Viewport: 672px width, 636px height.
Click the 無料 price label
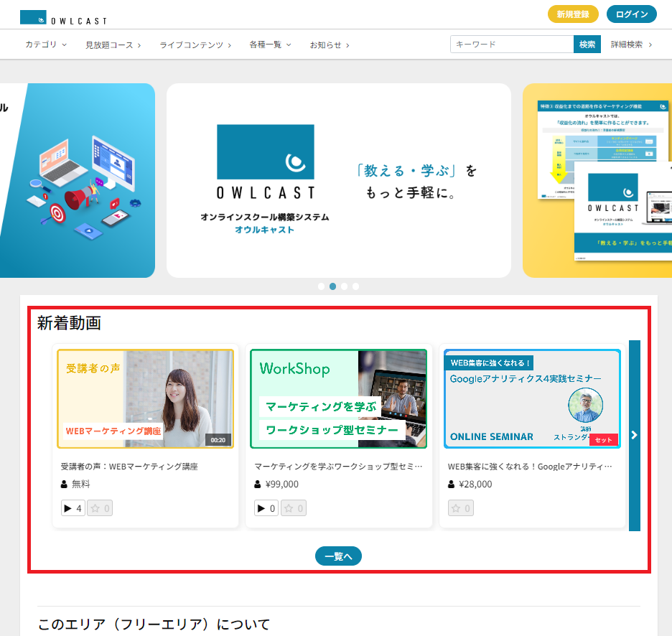81,485
